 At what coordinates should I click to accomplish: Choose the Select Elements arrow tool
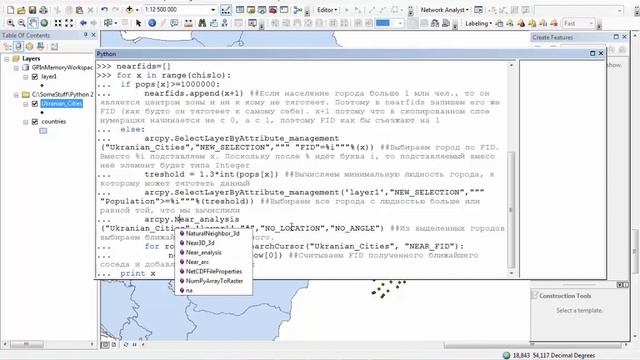click(138, 23)
